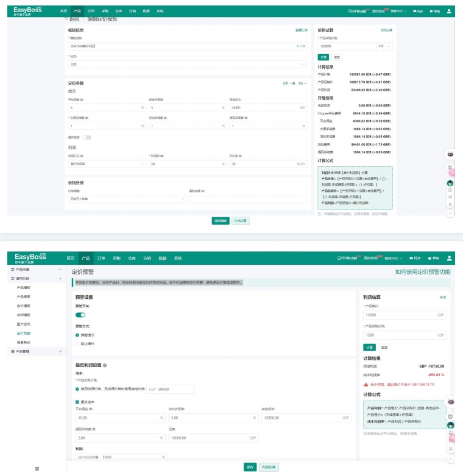This screenshot has height=476, width=463.
Task: Click the 帮助 help icon on the pricing template page
Action: click(x=431, y=11)
